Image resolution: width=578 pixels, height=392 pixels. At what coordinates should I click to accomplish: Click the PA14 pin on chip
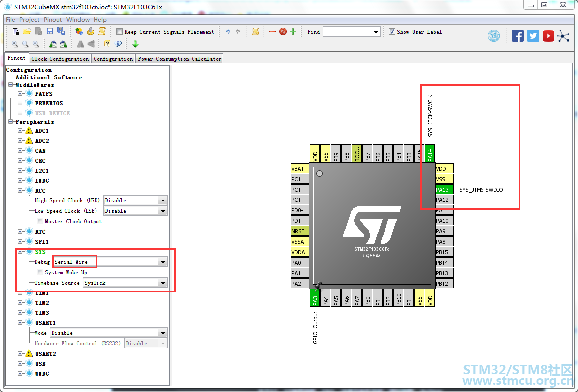(x=430, y=153)
